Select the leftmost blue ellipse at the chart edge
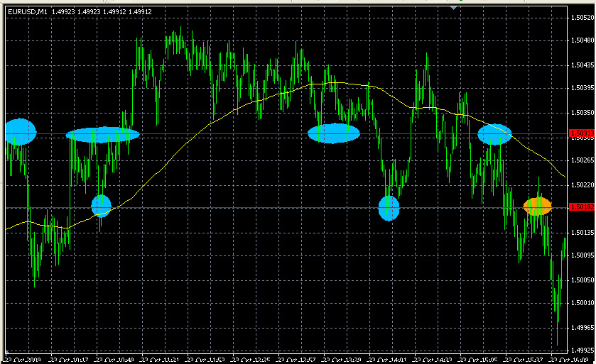 click(x=20, y=131)
